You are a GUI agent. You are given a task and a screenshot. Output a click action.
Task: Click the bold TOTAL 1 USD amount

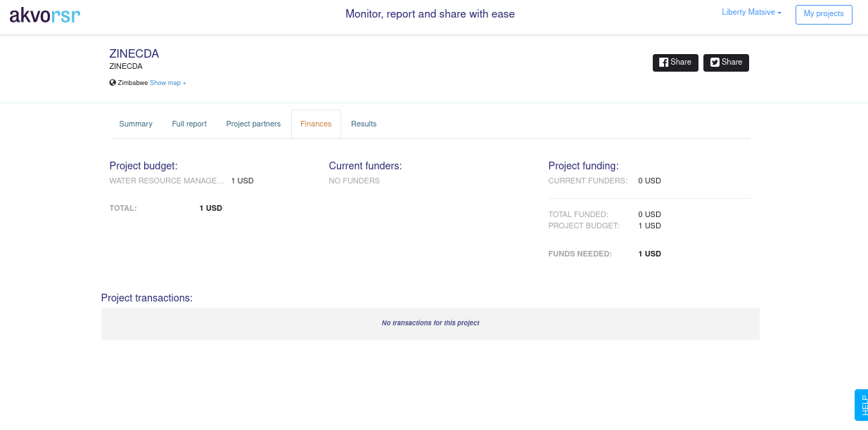pyautogui.click(x=211, y=209)
